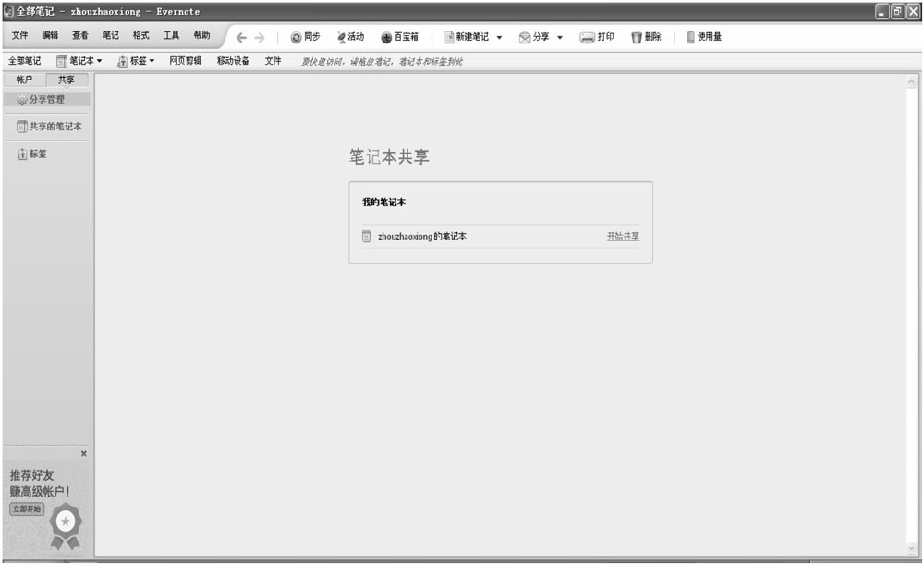Check 使用量 usage indicator

coord(704,37)
